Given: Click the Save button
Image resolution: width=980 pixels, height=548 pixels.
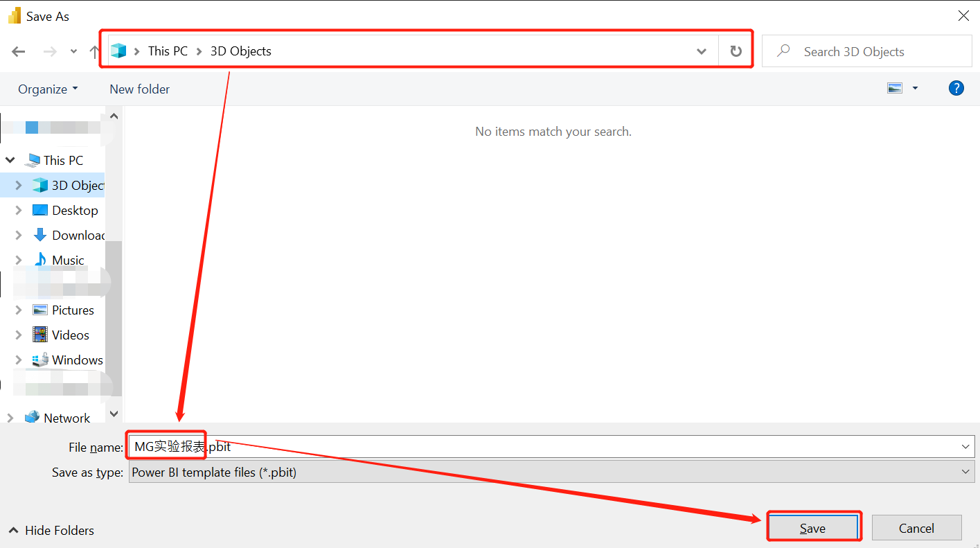Looking at the screenshot, I should pyautogui.click(x=814, y=527).
